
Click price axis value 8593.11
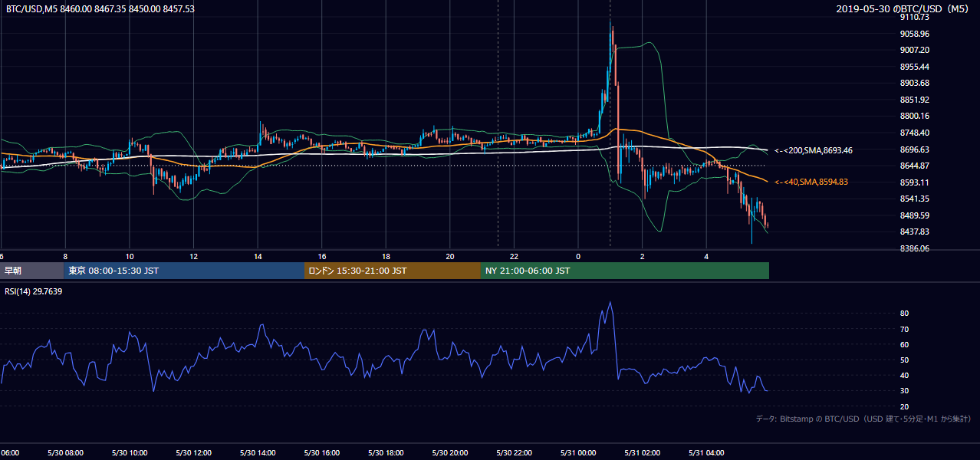[x=914, y=182]
